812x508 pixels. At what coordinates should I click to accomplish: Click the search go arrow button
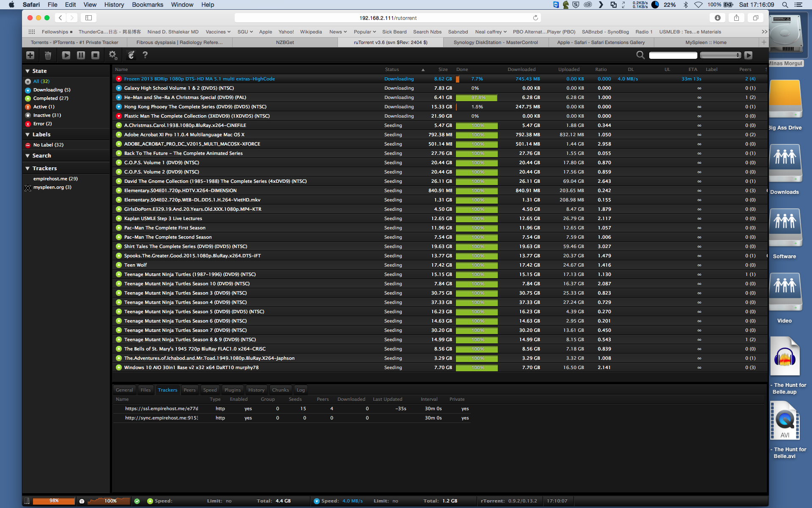click(x=749, y=55)
